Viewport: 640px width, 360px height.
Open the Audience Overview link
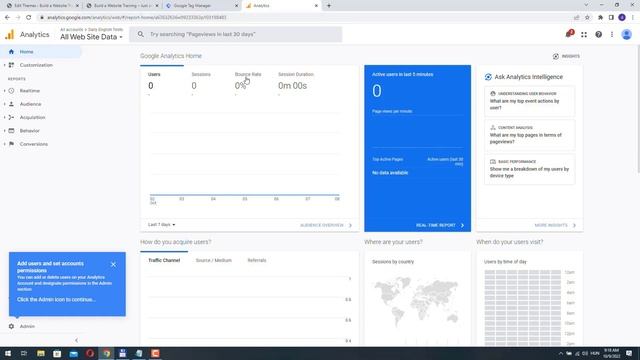(326, 225)
